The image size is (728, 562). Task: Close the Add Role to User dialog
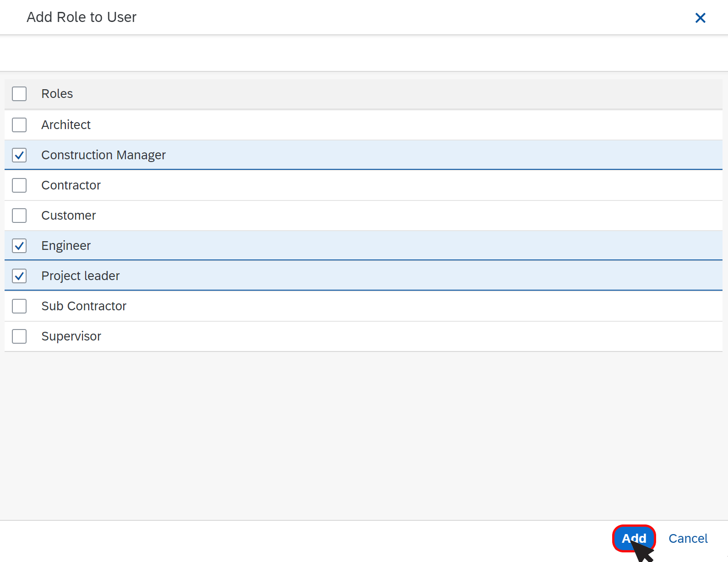click(x=700, y=18)
